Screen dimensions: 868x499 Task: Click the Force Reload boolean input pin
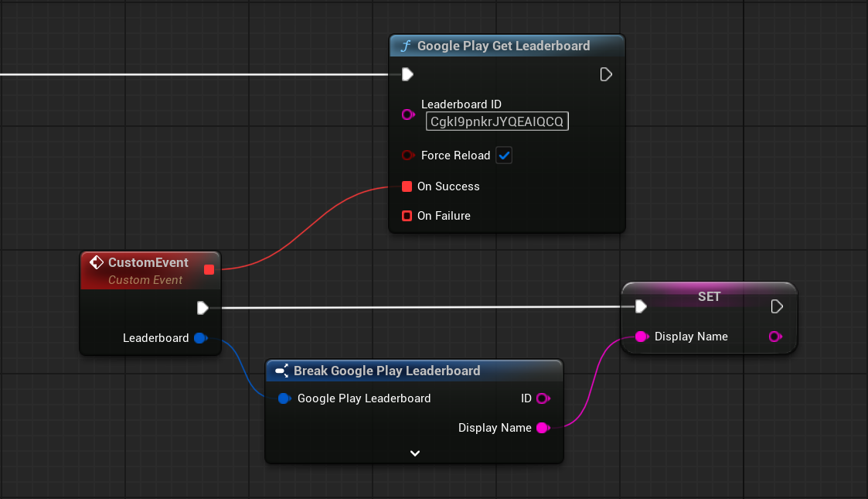coord(408,156)
